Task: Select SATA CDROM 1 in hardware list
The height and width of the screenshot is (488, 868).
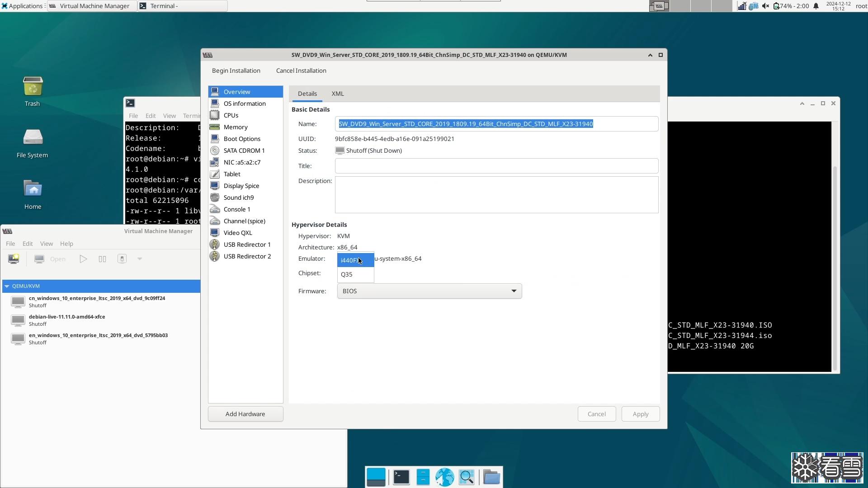Action: point(244,150)
